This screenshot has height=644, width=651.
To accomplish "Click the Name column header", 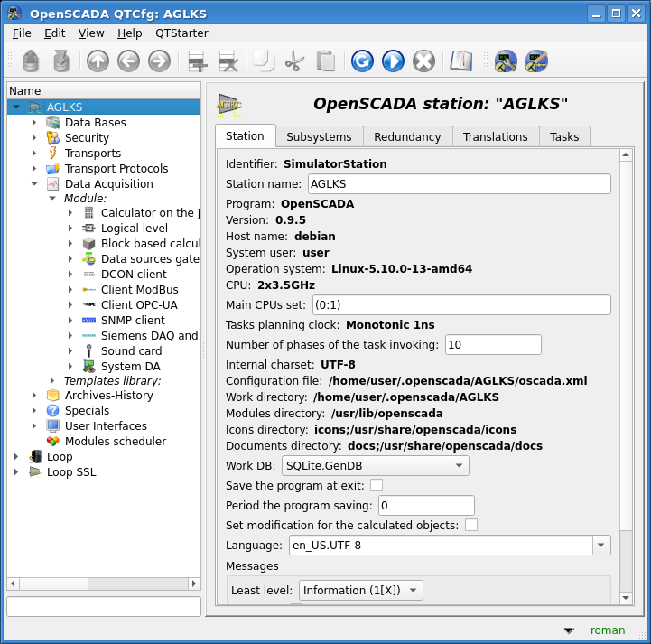I will 104,90.
